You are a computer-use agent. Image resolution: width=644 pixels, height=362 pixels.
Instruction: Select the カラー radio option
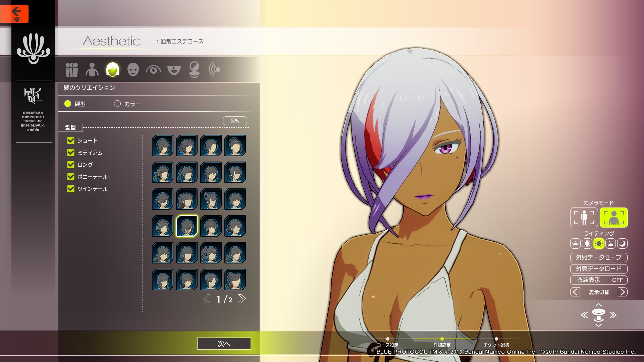coord(117,104)
